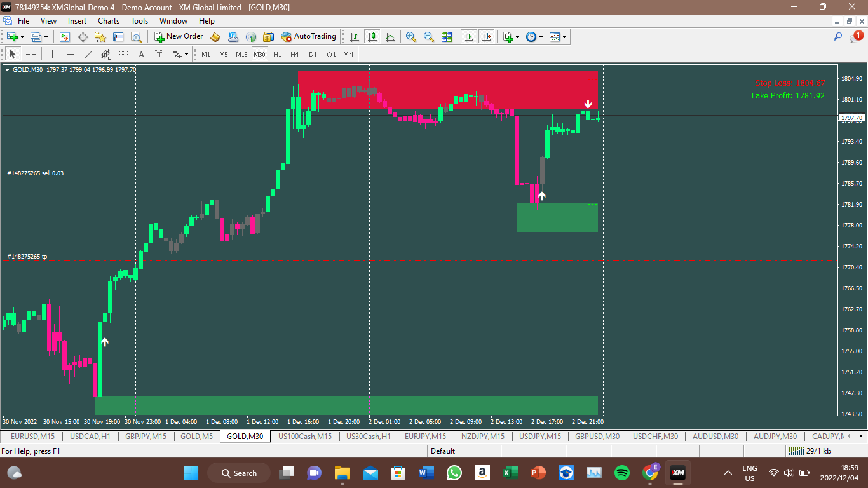Switch chart to candlesticks mode
The width and height of the screenshot is (868, 488).
pyautogui.click(x=372, y=37)
